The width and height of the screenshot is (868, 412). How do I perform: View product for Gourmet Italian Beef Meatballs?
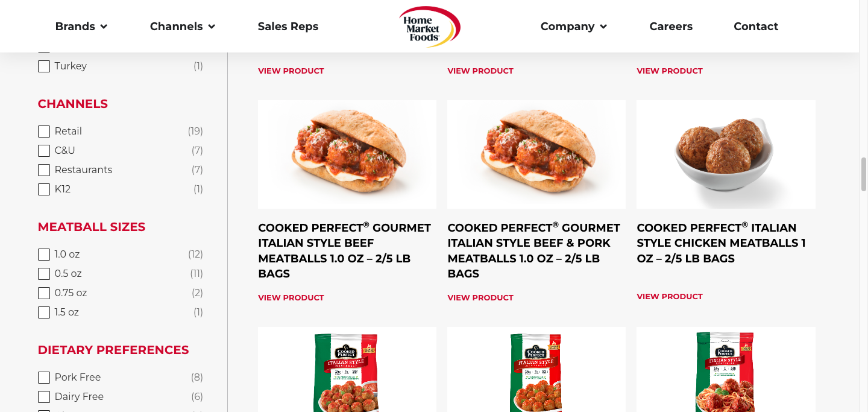coord(291,297)
